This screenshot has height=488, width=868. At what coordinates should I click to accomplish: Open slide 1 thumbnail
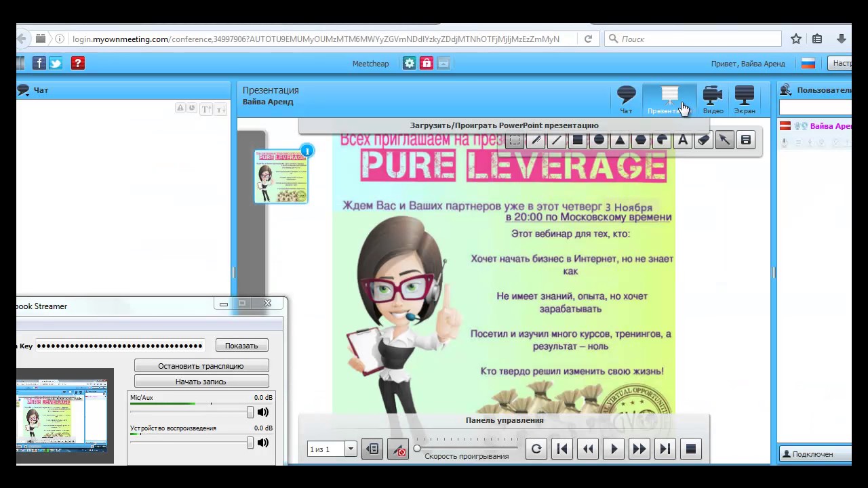click(281, 177)
